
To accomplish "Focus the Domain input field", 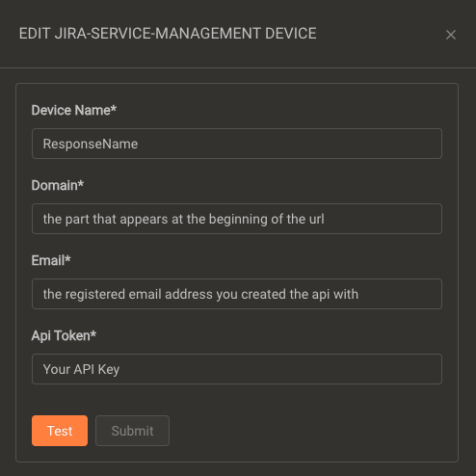I will coord(237,219).
